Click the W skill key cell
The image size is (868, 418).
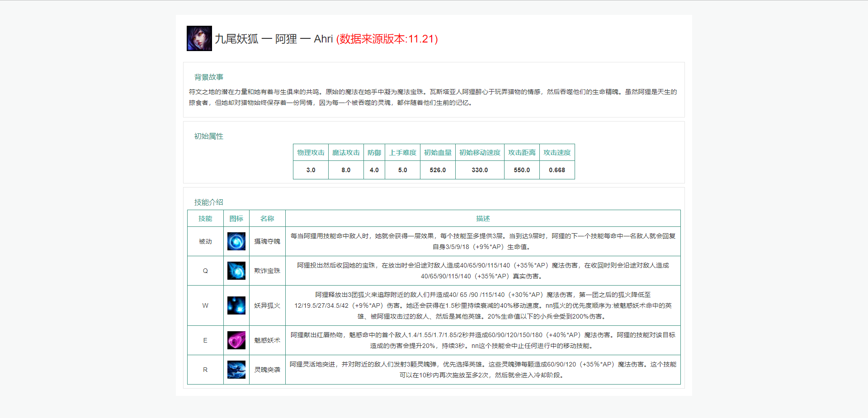(x=205, y=305)
